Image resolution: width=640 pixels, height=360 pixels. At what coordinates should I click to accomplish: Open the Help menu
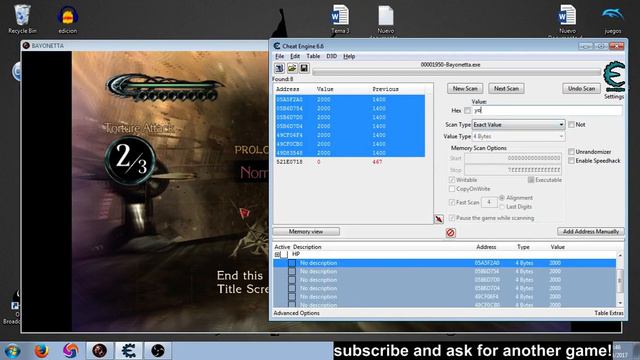point(349,56)
